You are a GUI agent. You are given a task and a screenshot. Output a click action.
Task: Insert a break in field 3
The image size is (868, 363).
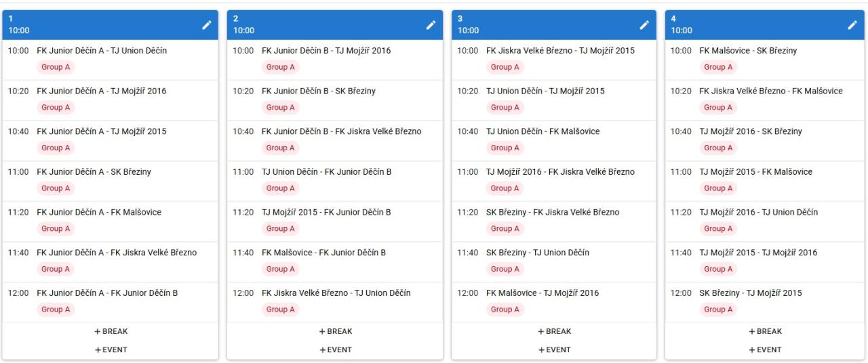coord(554,332)
